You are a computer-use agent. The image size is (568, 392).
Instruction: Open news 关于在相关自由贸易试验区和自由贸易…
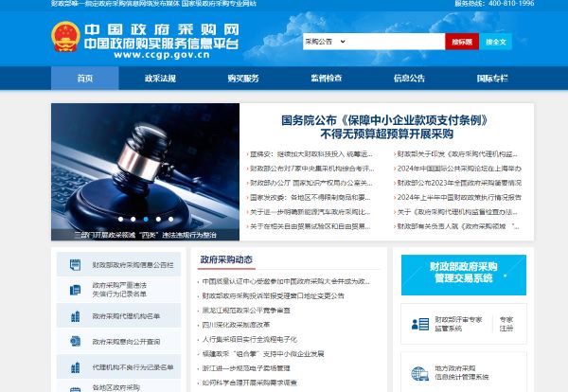(311, 226)
